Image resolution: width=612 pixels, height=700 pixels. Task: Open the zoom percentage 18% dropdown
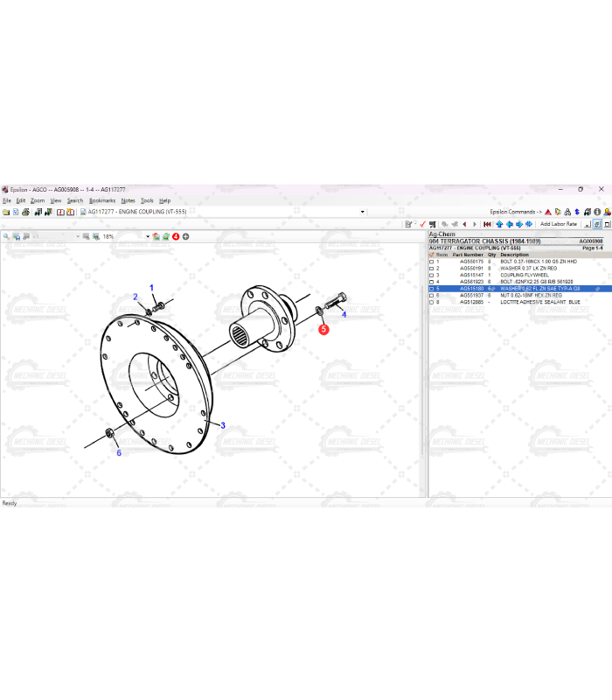point(148,236)
